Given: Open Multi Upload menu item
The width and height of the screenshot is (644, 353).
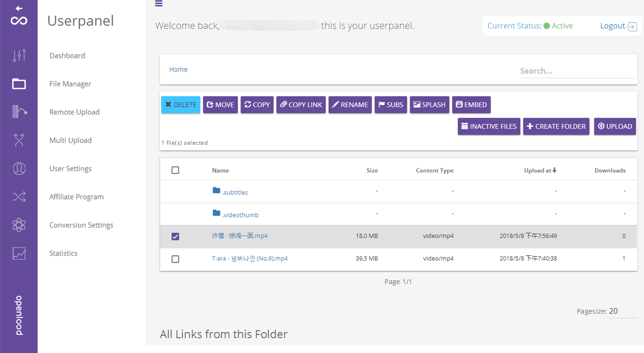Looking at the screenshot, I should pos(71,140).
